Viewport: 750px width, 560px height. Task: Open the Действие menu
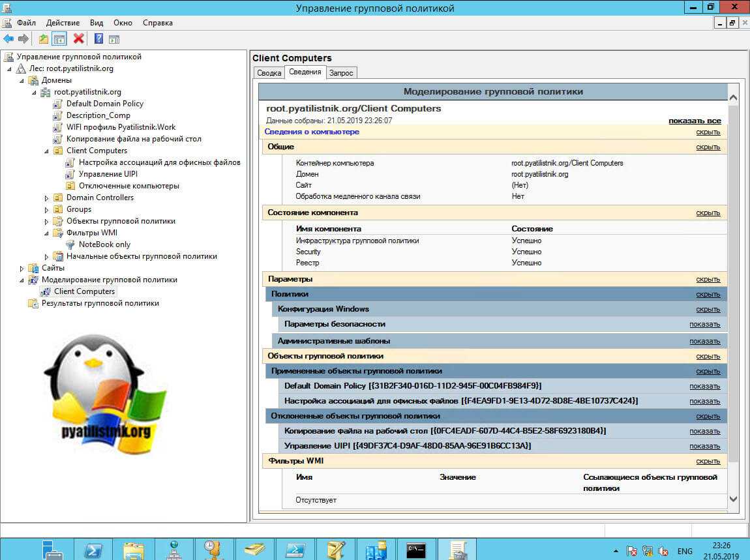coord(63,23)
